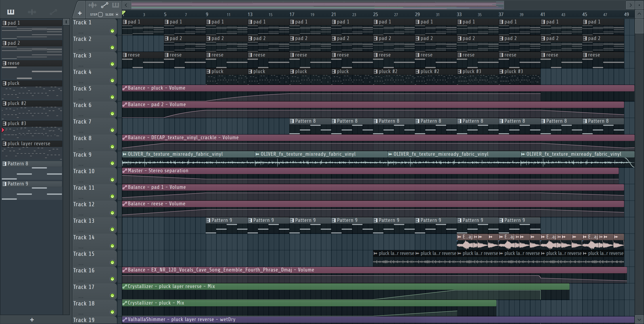Click the plus button above Track 1
The width and height of the screenshot is (644, 324).
pyautogui.click(x=80, y=13)
